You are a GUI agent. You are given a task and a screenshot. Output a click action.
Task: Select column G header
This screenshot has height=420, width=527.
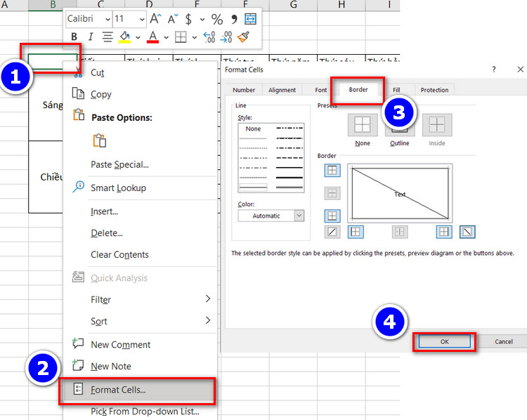tap(294, 5)
